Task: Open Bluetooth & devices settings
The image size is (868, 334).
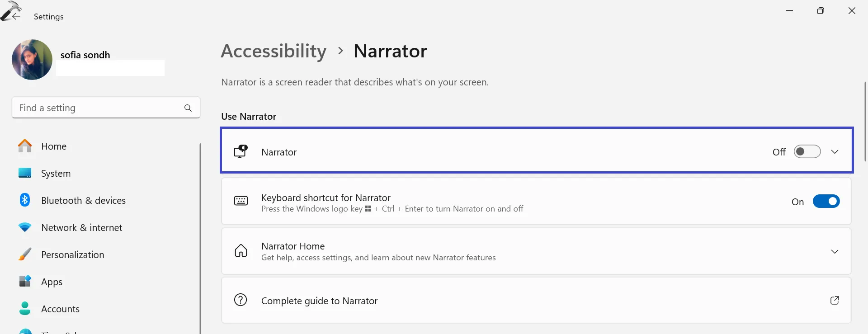Action: point(83,201)
